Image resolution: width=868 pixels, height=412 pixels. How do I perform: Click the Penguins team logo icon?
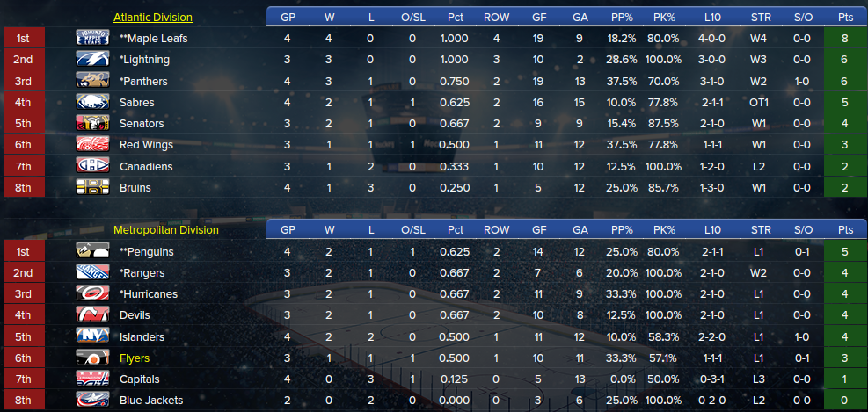[91, 251]
